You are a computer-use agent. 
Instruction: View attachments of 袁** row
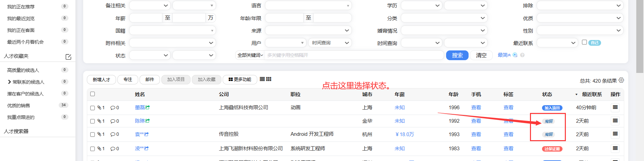point(101,134)
